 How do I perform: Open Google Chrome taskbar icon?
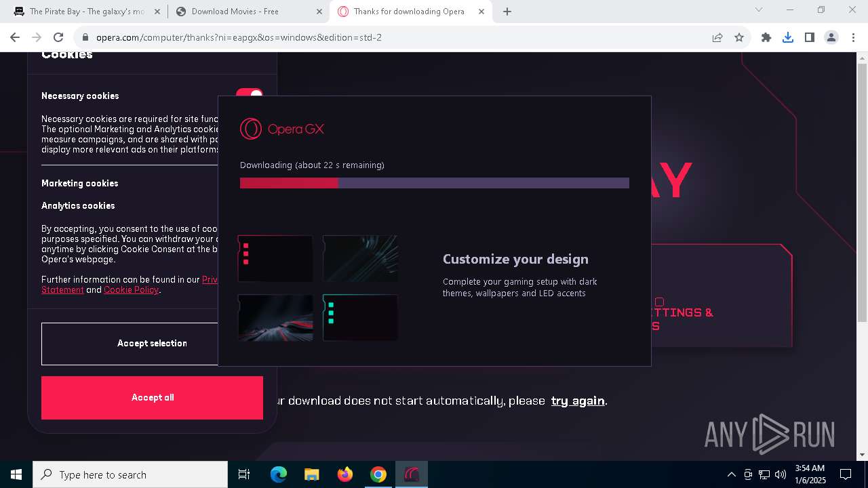click(378, 474)
